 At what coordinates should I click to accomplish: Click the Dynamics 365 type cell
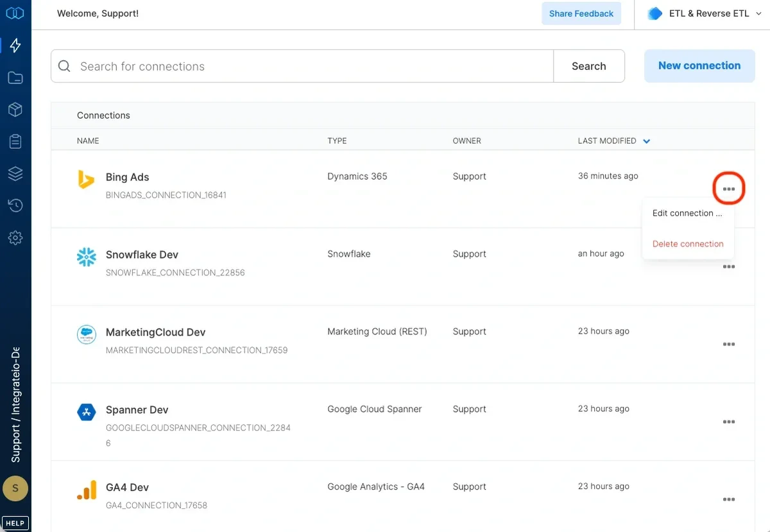[357, 176]
